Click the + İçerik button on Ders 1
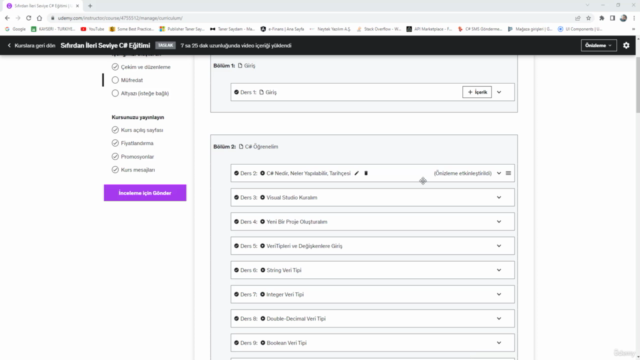The image size is (640, 360). pos(477,92)
